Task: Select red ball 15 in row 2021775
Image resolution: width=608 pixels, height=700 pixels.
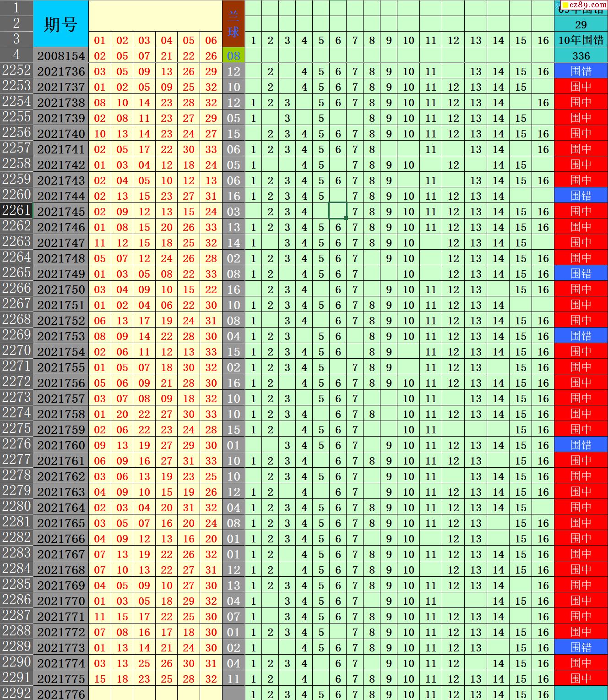Action: (100, 678)
